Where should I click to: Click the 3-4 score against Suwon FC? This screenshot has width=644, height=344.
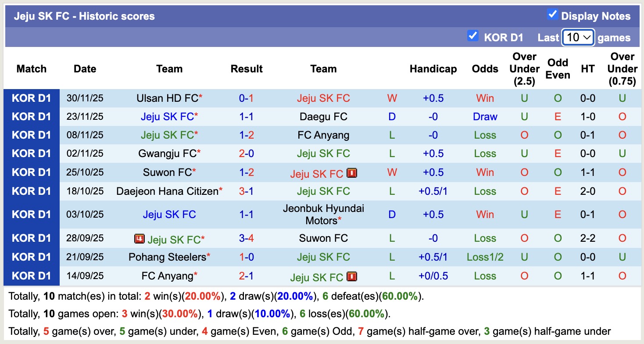pos(246,238)
